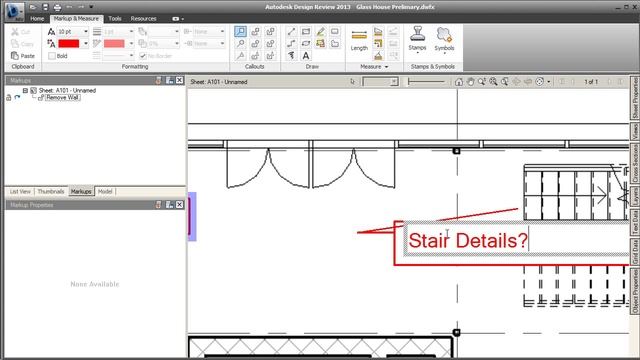Image resolution: width=640 pixels, height=360 pixels.
Task: Click the Paste button
Action: 23,56
